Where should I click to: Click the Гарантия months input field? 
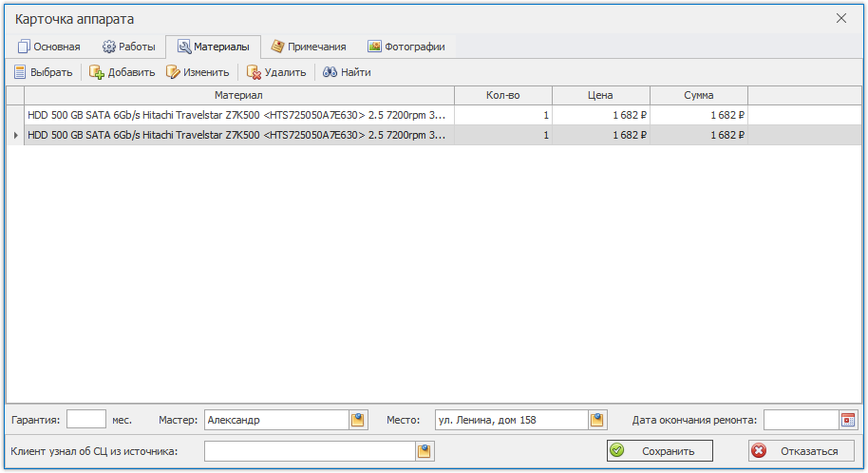86,420
